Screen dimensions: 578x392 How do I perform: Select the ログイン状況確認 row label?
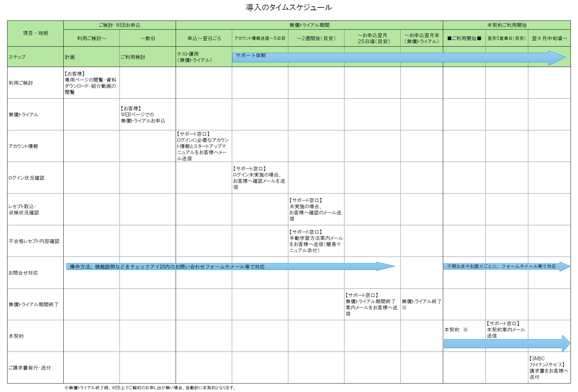point(27,178)
